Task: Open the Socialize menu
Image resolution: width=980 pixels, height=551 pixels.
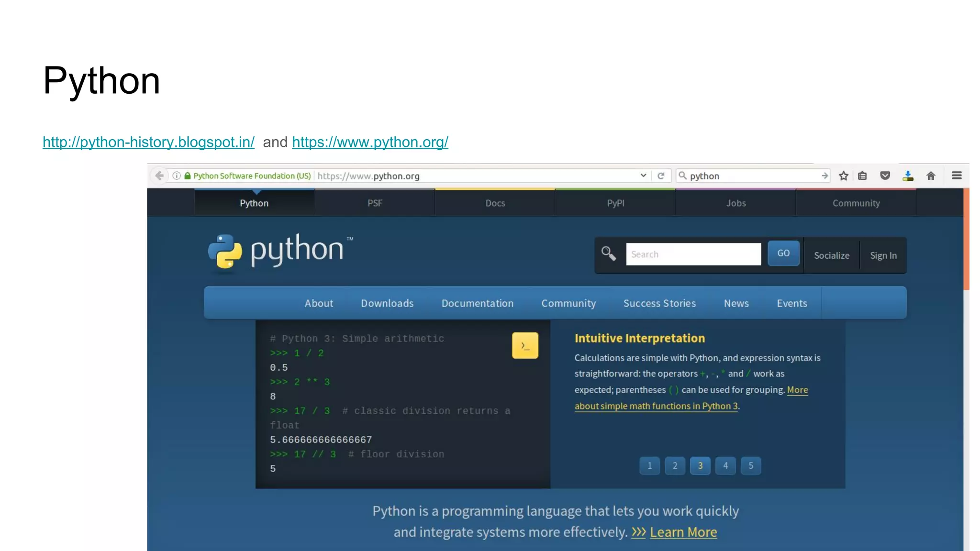Action: pyautogui.click(x=832, y=255)
